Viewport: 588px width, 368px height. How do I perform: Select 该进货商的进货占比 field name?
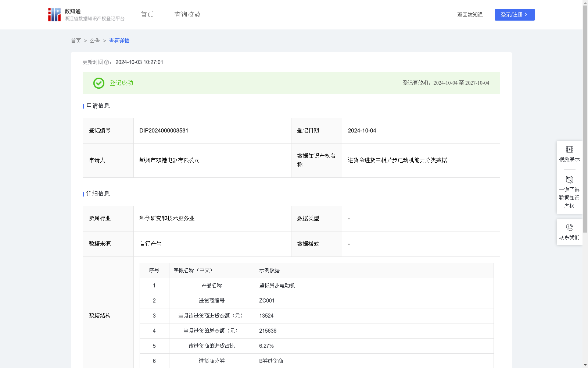click(212, 346)
